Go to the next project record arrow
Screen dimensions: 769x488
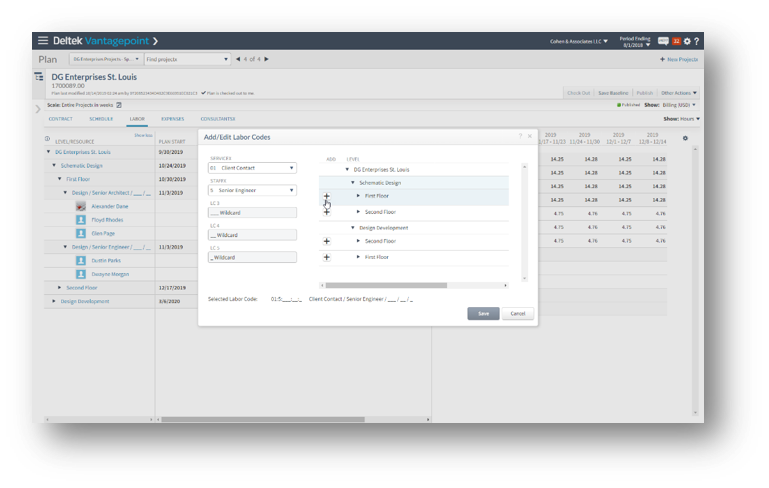pos(266,59)
